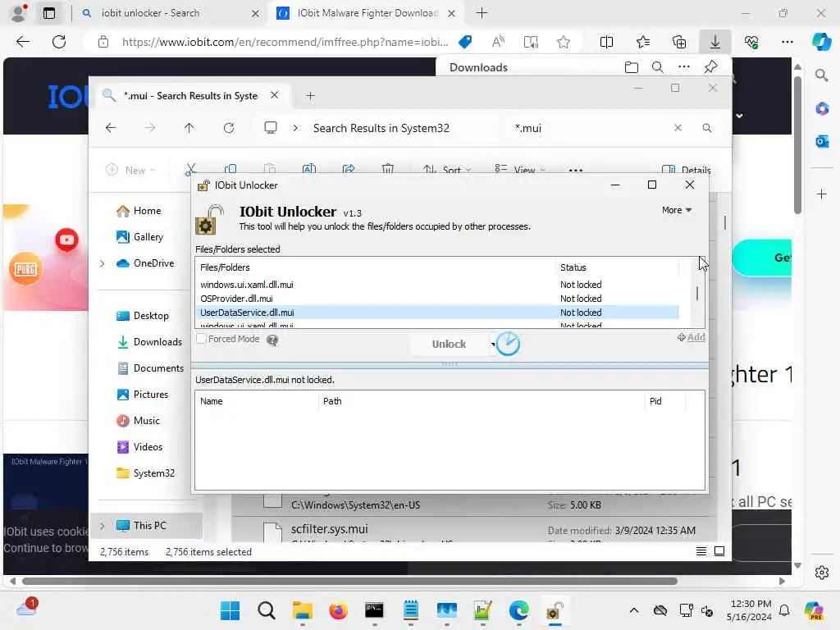
Task: Open Home in File Explorer sidebar
Action: (x=139, y=211)
